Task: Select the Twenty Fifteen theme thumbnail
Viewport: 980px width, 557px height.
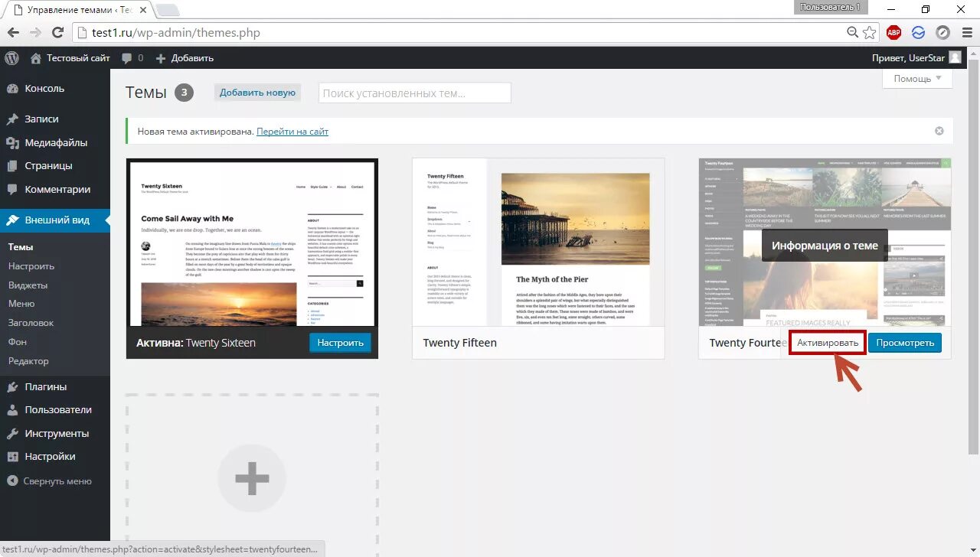Action: (x=538, y=243)
